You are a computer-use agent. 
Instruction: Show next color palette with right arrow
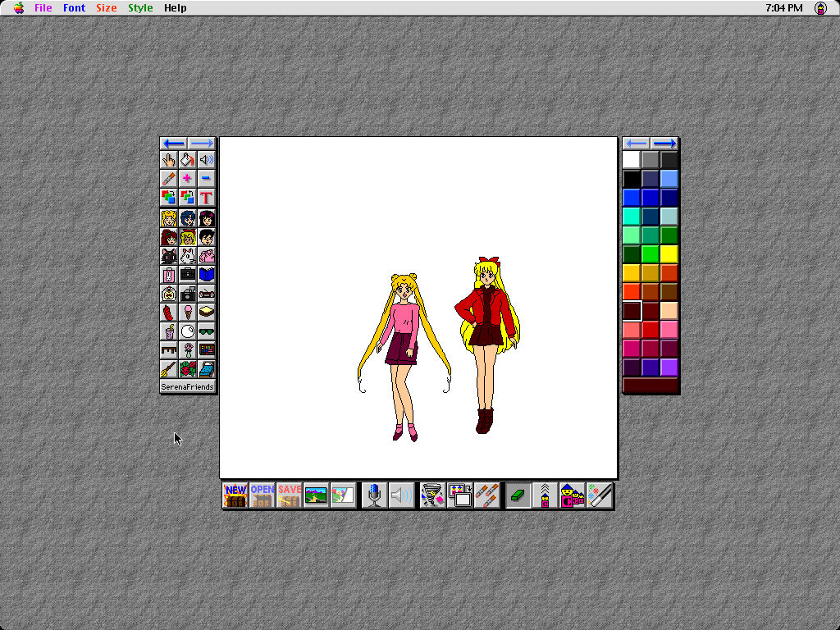(x=664, y=143)
